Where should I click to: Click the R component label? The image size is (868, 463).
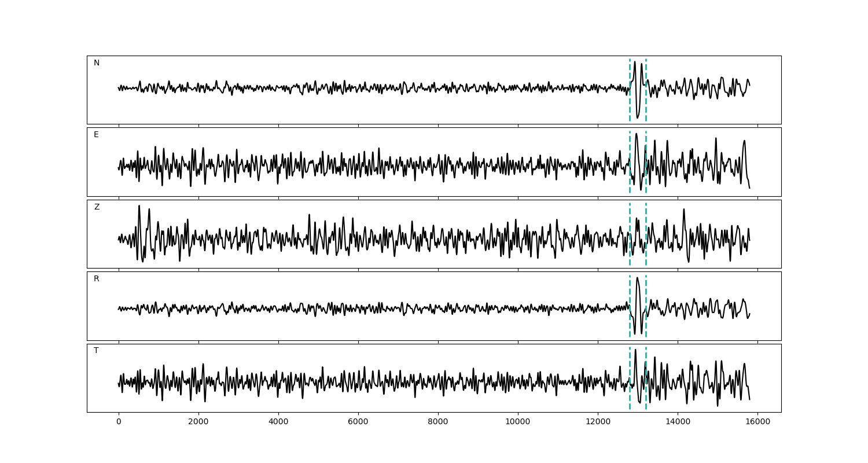click(97, 279)
